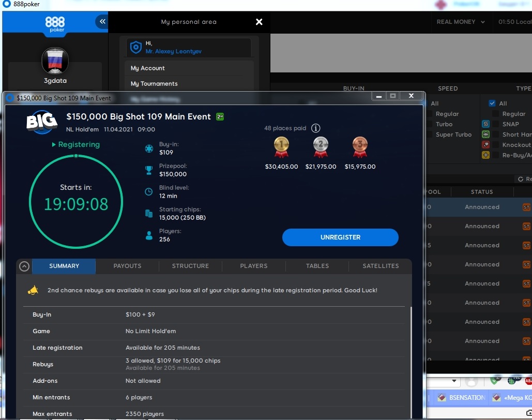The width and height of the screenshot is (532, 420).
Task: Click the globe extension icon in the browser
Action: (512, 381)
